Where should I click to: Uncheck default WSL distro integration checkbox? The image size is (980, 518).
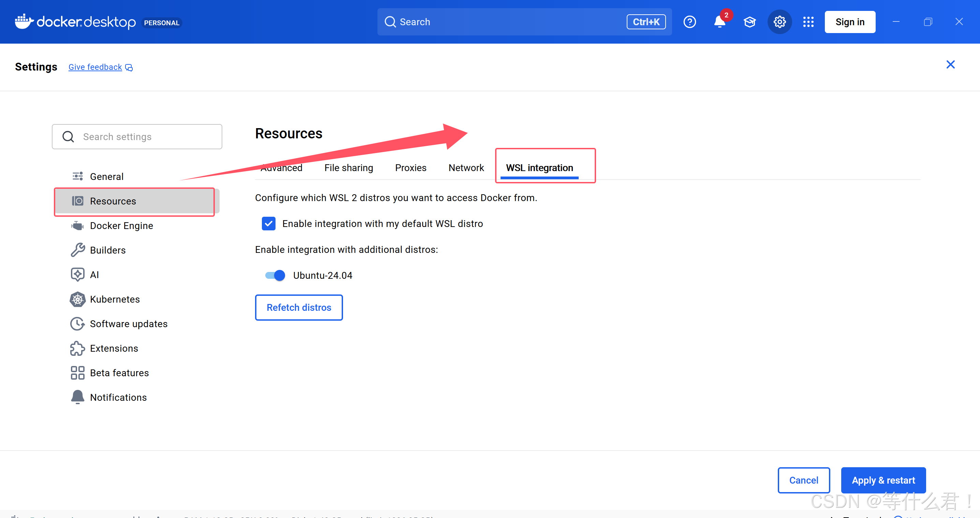tap(269, 224)
